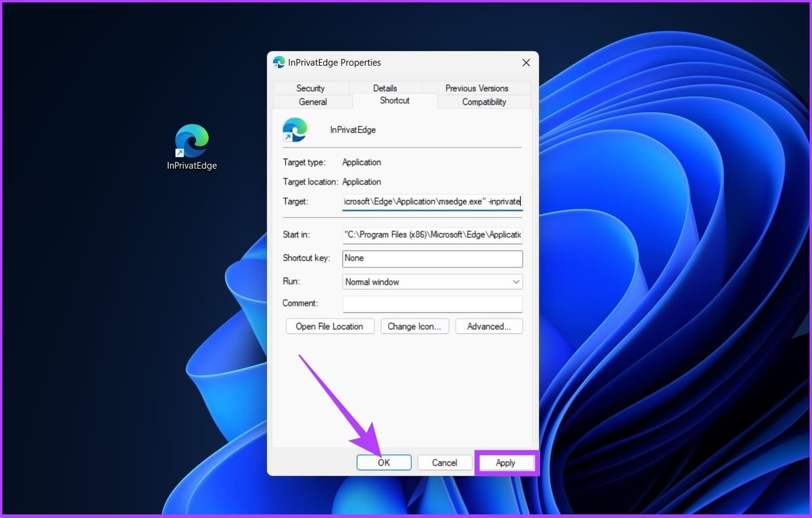Click into the Start in field
Screen dimensions: 812x518
click(432, 235)
